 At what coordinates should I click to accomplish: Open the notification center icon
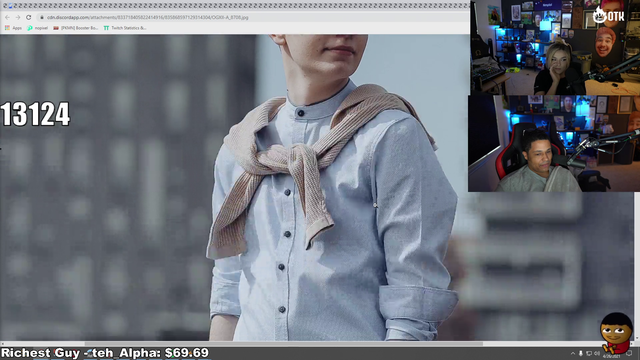pyautogui.click(x=629, y=353)
